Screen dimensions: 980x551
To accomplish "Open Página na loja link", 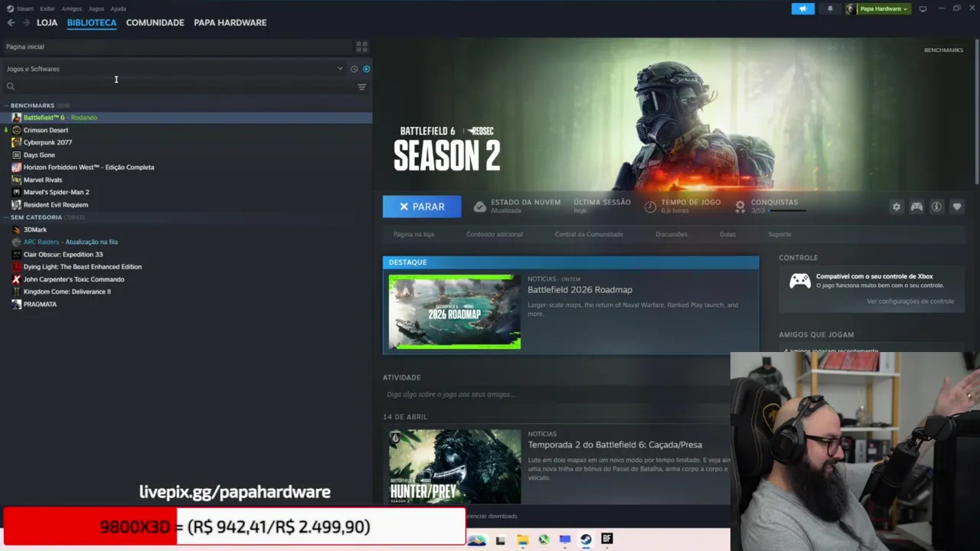I will (413, 234).
